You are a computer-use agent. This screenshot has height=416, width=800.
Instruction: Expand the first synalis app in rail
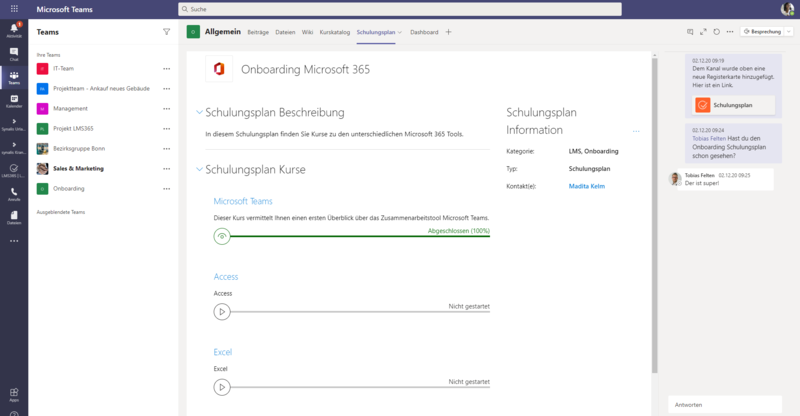click(x=14, y=125)
